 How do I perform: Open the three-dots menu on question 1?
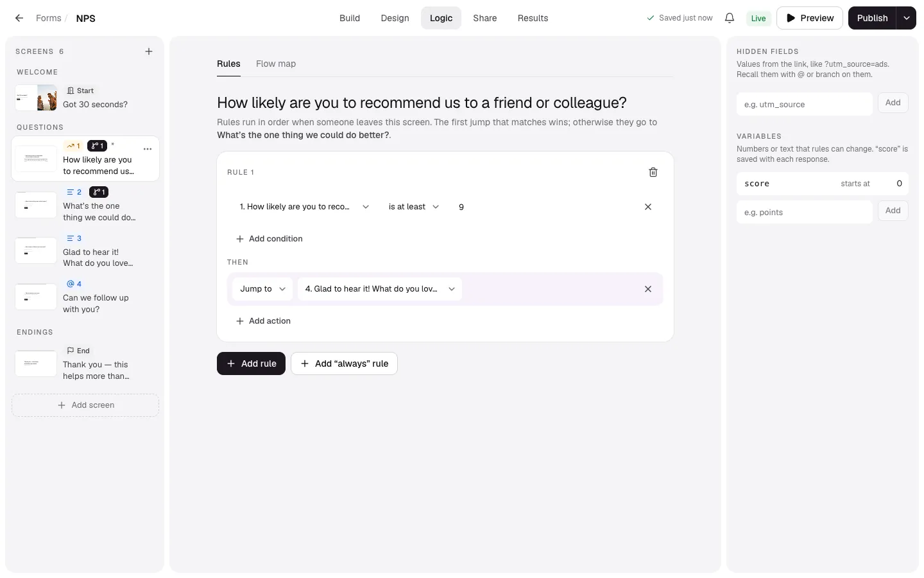coord(148,149)
